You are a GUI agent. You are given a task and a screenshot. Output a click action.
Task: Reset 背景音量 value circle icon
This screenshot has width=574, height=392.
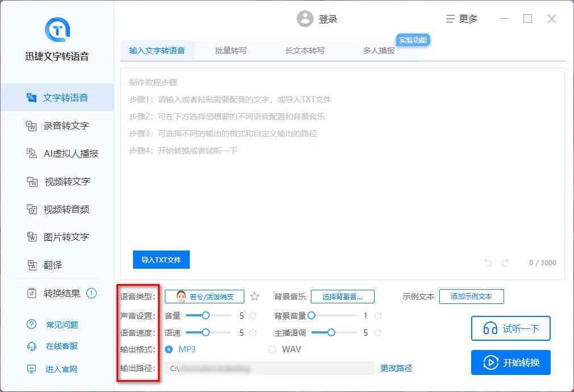click(x=378, y=315)
